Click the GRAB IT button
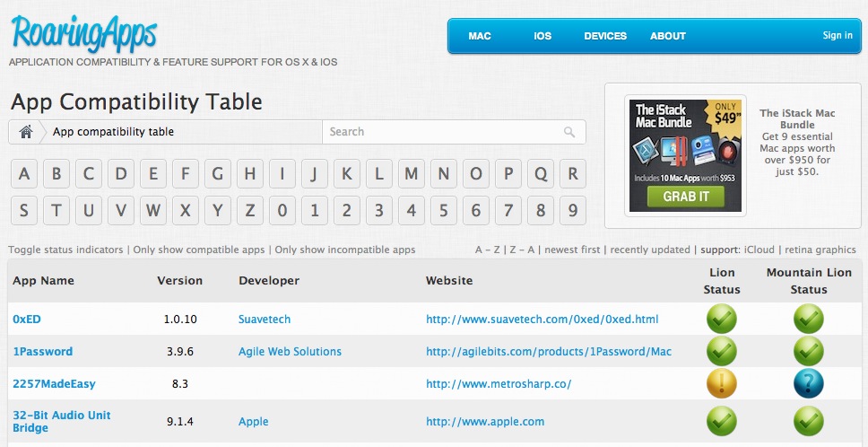The image size is (868, 447). 686,196
